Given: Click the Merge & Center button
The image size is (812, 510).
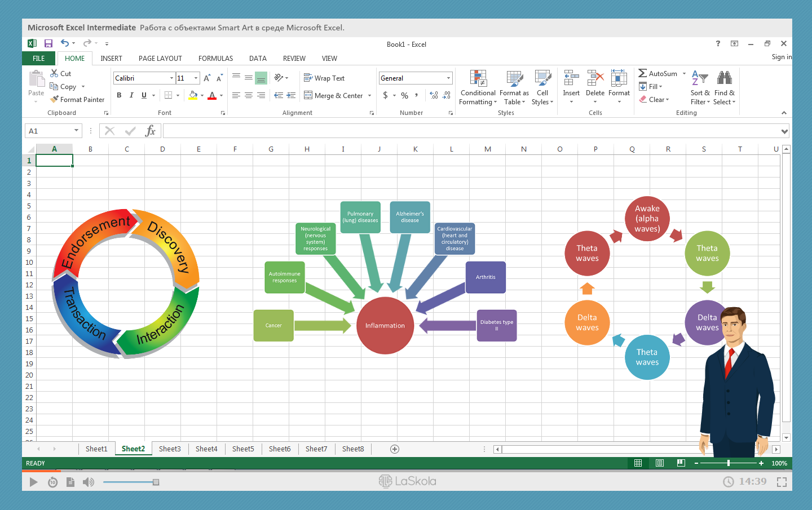Looking at the screenshot, I should 333,95.
